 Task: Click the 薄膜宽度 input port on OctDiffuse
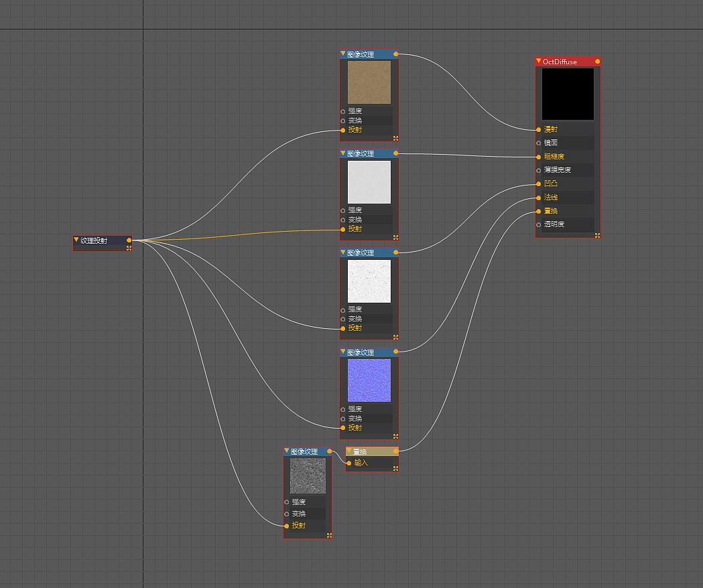coord(538,170)
